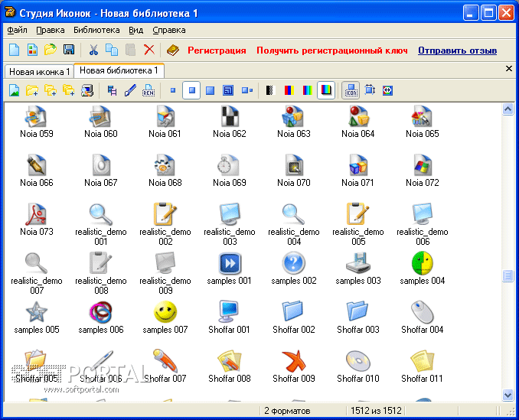Toggle the big-and-small squares all sizes view
The width and height of the screenshot is (519, 420).
coord(247,90)
